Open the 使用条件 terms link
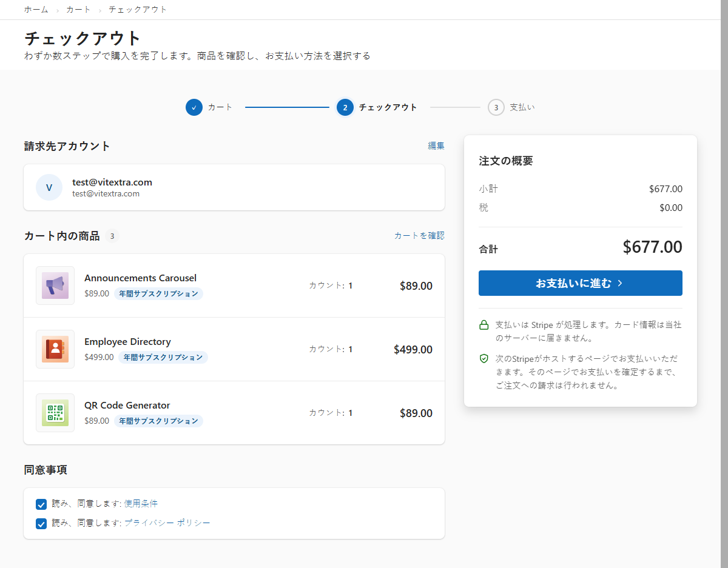 tap(141, 504)
